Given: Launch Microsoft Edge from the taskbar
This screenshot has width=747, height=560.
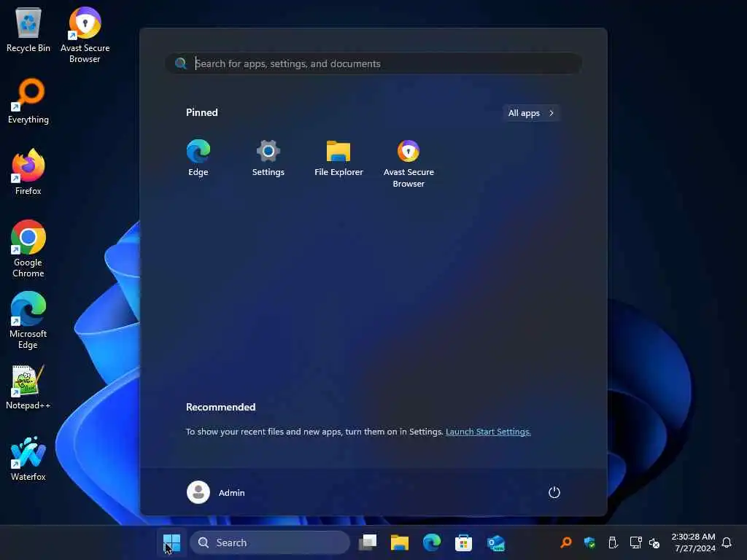Looking at the screenshot, I should [432, 542].
